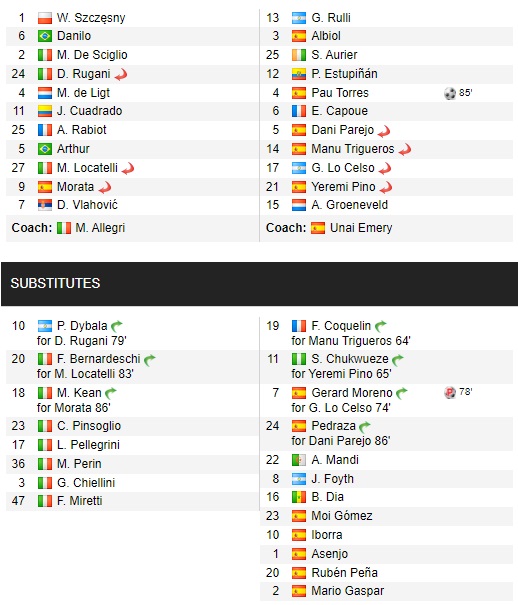
Task: Click the goal ball icon beside Pau Torres
Action: coord(450,93)
